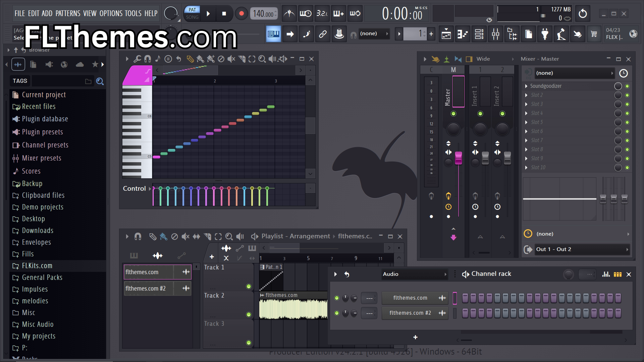Open the Mixer view toolbar icon
The height and width of the screenshot is (362, 644).
495,34
